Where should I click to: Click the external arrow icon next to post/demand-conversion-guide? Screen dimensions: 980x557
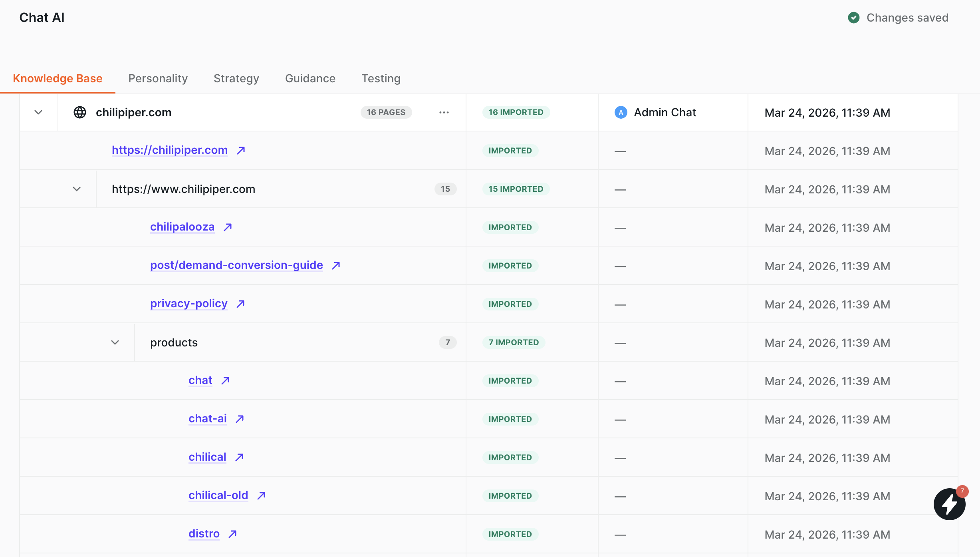pos(336,266)
